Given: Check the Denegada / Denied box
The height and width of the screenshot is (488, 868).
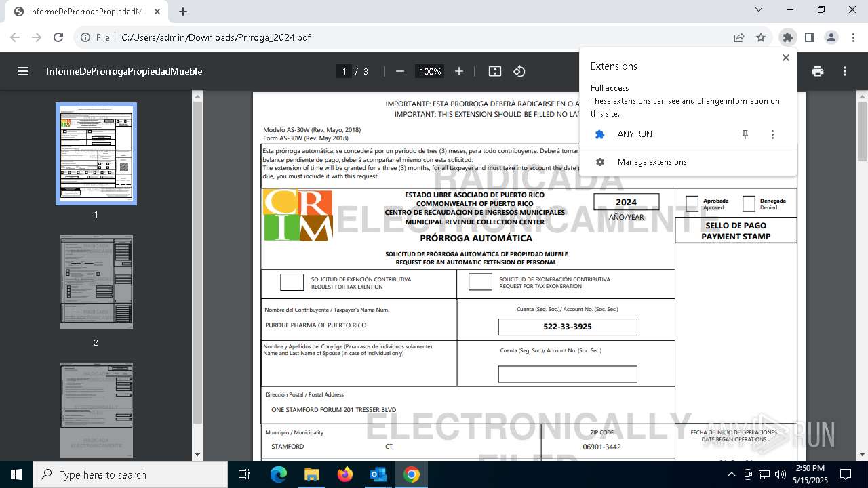Looking at the screenshot, I should point(749,204).
